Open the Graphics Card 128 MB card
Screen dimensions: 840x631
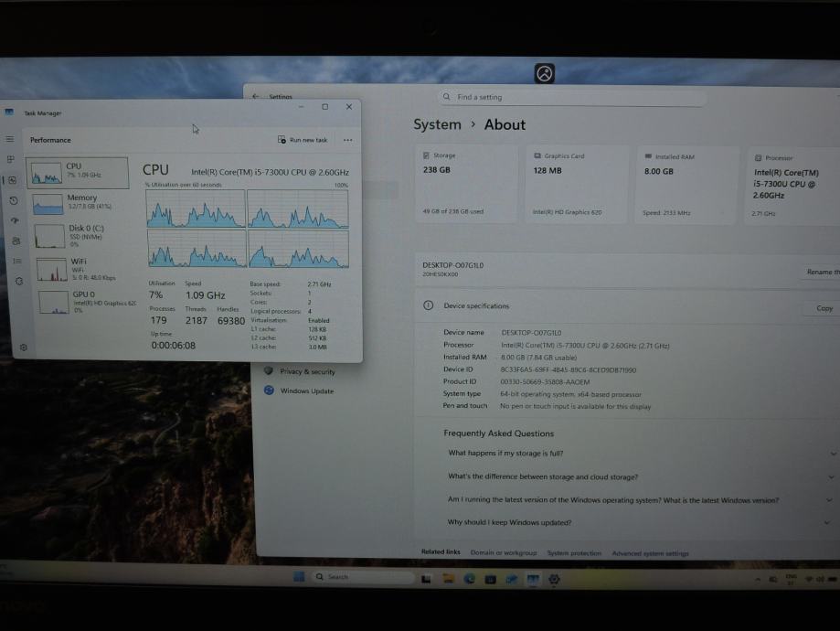[x=577, y=185]
